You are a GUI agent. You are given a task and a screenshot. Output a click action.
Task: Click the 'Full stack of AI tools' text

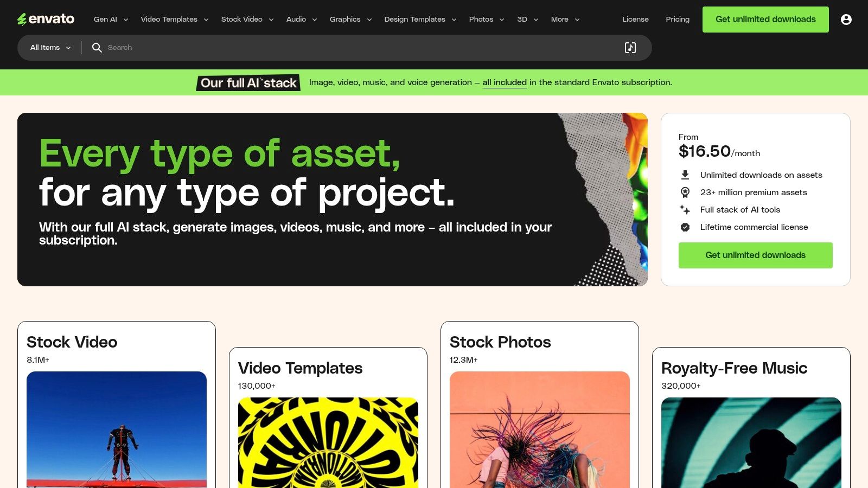click(x=740, y=210)
